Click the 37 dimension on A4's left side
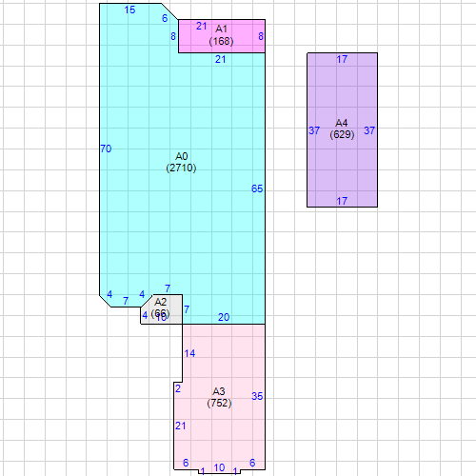 314,130
